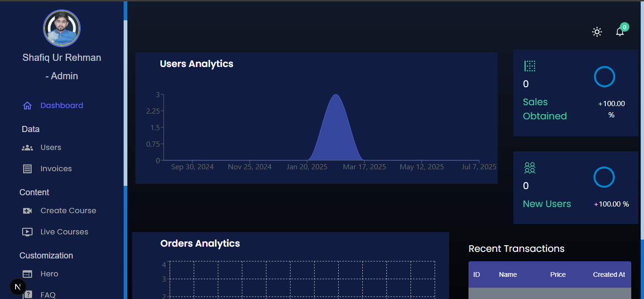
Task: Select the Invoices menu item
Action: [56, 169]
